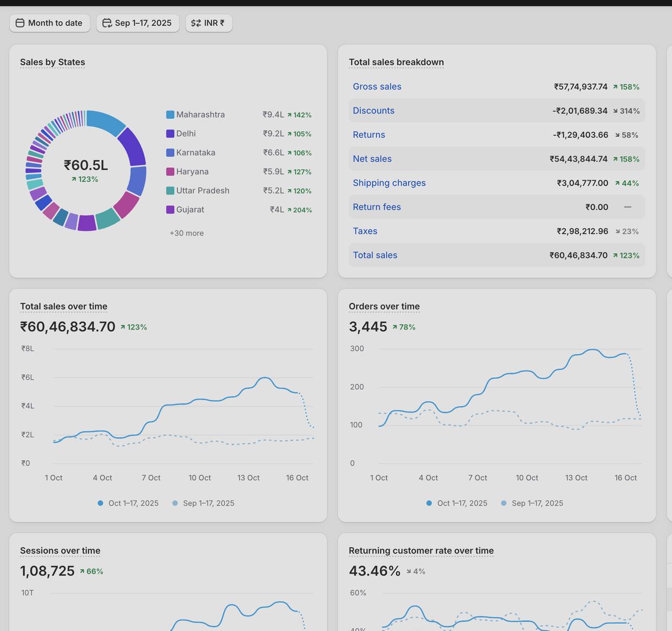Click the Uttar Pradesh legend color swatch
The height and width of the screenshot is (631, 672).
170,191
